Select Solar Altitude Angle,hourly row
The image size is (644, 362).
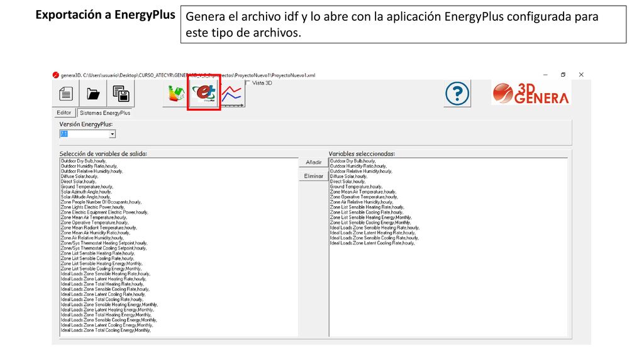pyautogui.click(x=86, y=197)
